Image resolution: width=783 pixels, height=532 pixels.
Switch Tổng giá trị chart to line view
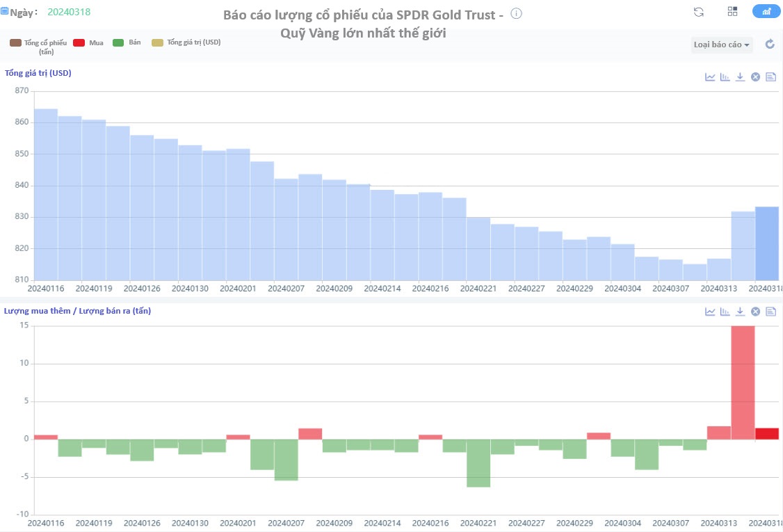pyautogui.click(x=709, y=77)
